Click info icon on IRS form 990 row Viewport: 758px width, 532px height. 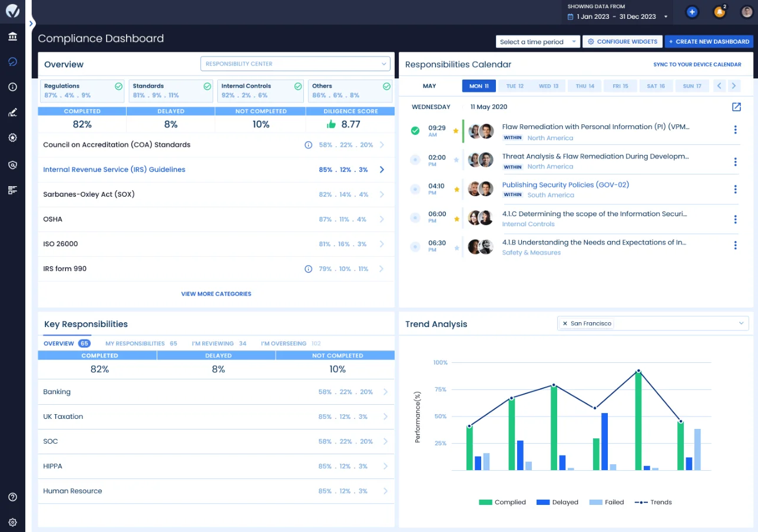click(x=308, y=269)
